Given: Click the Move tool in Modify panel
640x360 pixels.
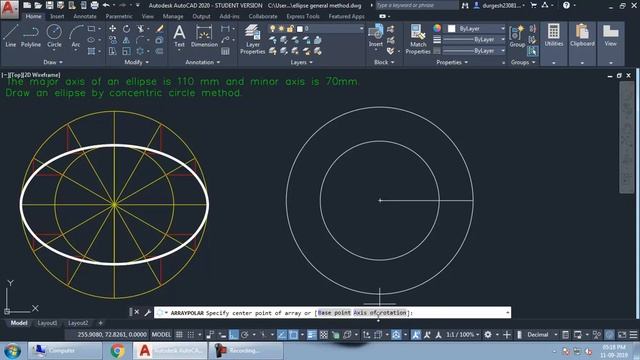Looking at the screenshot, I should click(112, 29).
